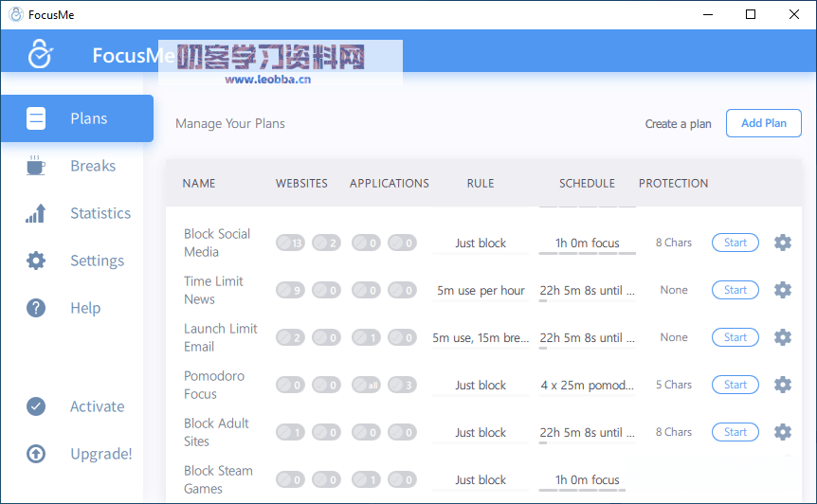
Task: Start the Launch Limit Email plan
Action: (x=735, y=337)
